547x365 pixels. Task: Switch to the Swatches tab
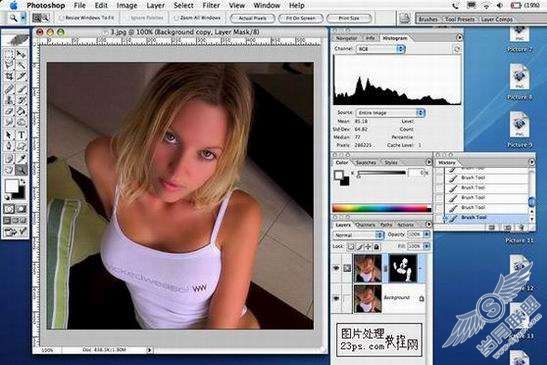tap(366, 163)
